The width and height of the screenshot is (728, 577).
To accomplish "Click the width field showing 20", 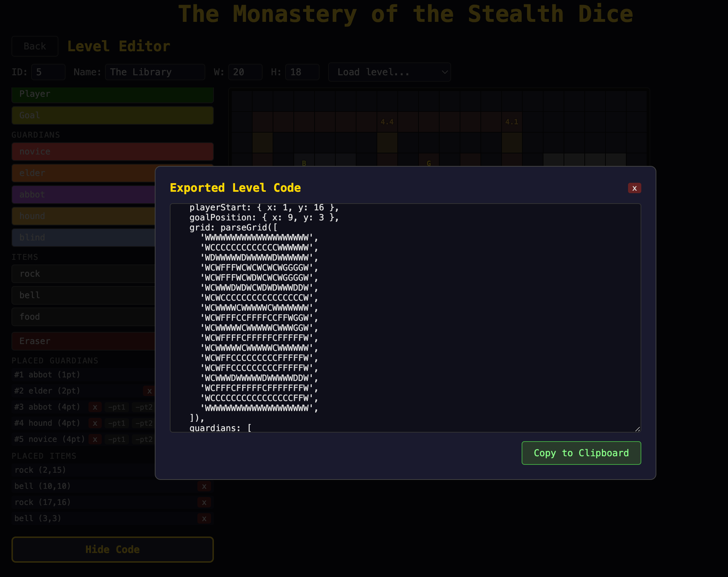I will [245, 72].
